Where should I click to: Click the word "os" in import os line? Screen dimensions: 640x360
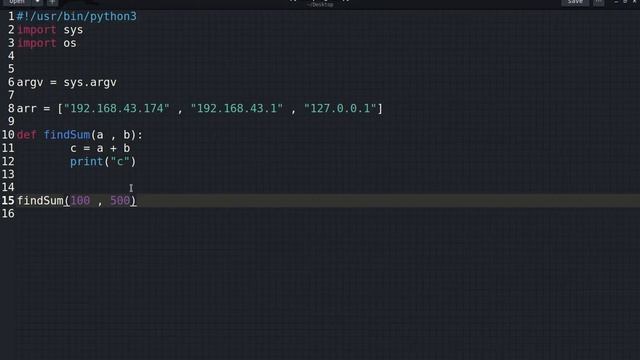pyautogui.click(x=70, y=43)
